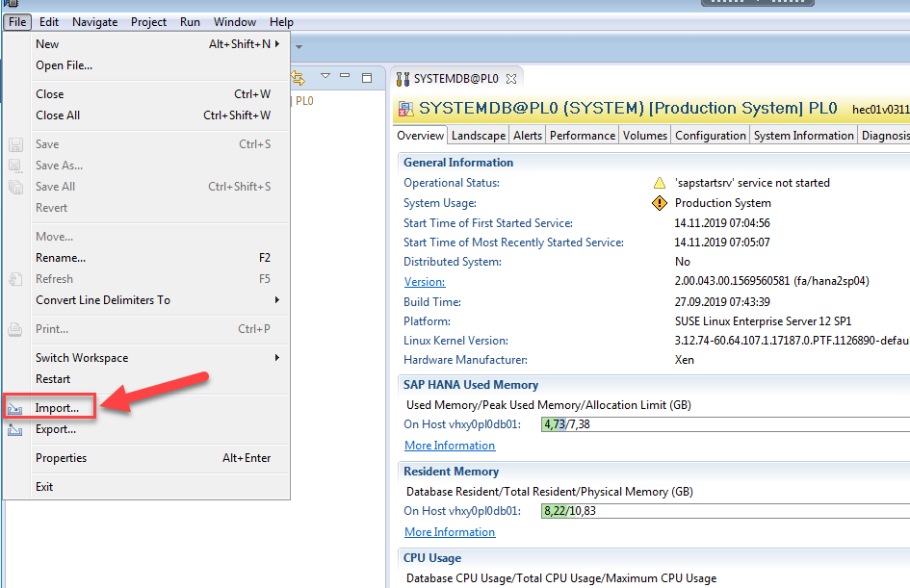Click the system icon beside SYSTEMDB@PL0 heading
Screen dimensions: 910x588
[403, 109]
